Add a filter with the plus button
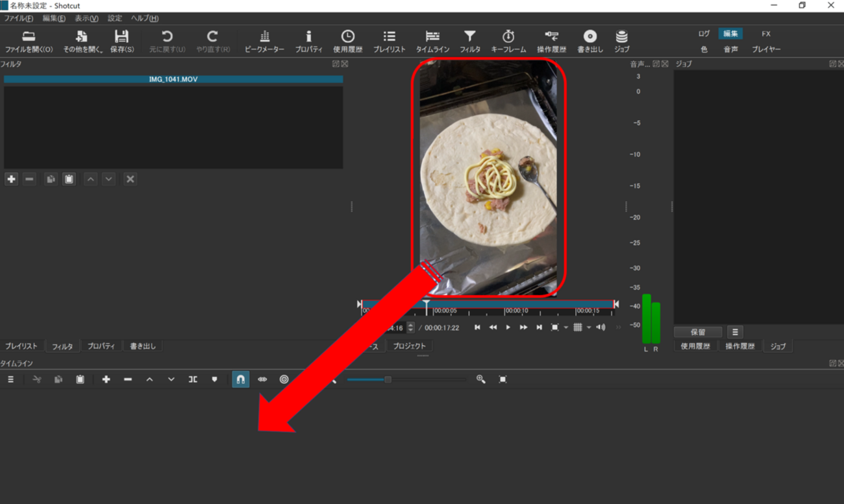Viewport: 844px width, 504px height. [x=11, y=179]
